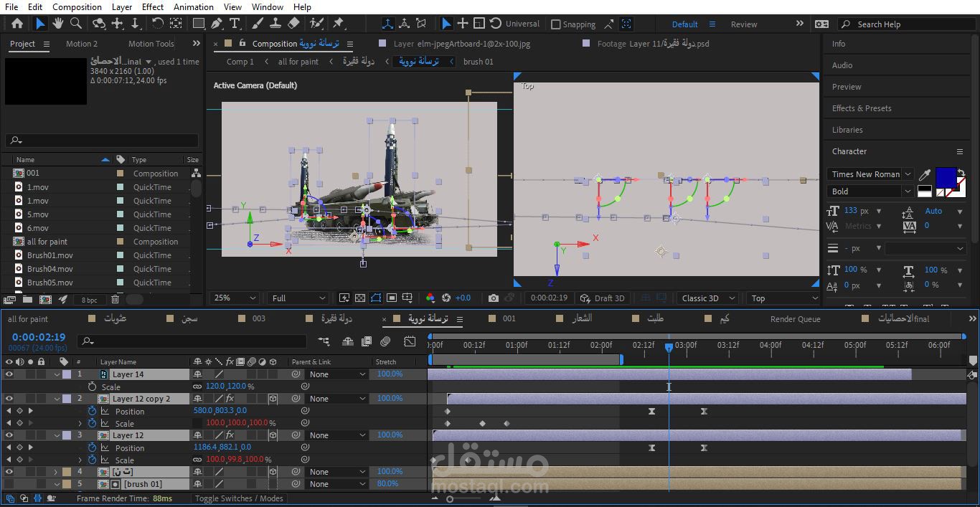Select the Zoom tool in toolbar
Image resolution: width=980 pixels, height=507 pixels.
point(76,24)
